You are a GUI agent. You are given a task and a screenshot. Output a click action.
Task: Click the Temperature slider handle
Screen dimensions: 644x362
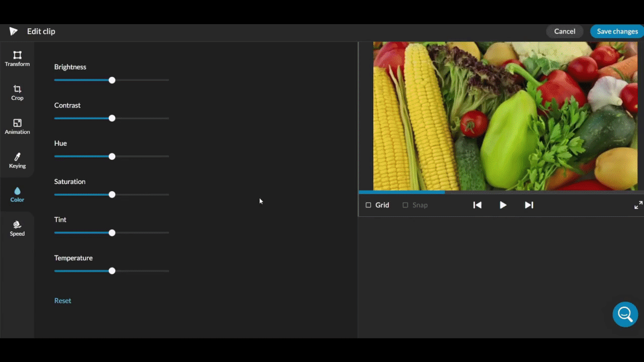click(112, 270)
